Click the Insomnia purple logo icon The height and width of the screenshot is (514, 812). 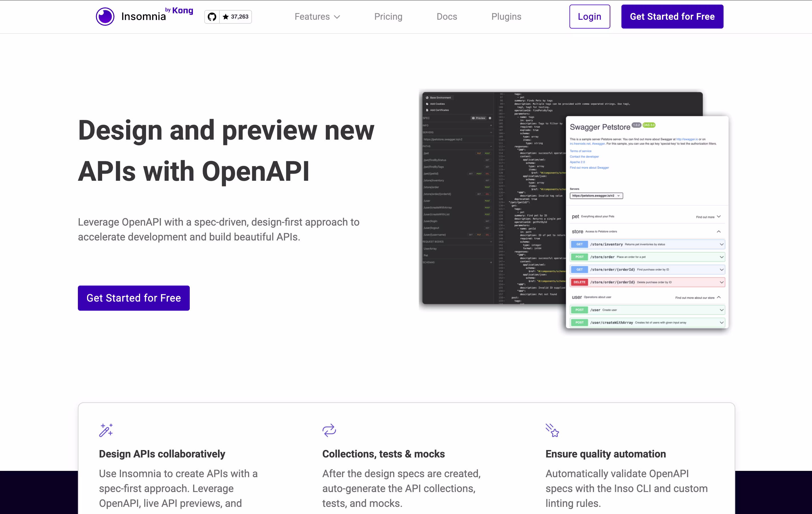coord(105,16)
